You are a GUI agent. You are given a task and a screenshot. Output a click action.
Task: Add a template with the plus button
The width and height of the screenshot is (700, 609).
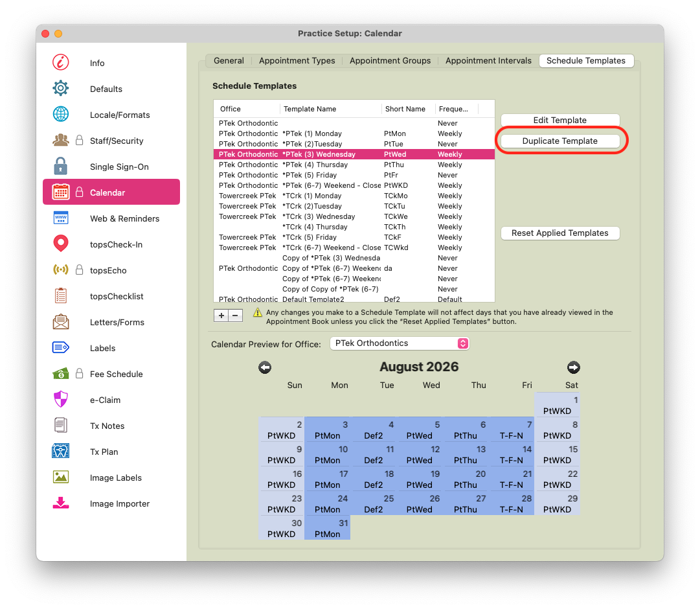(x=221, y=316)
